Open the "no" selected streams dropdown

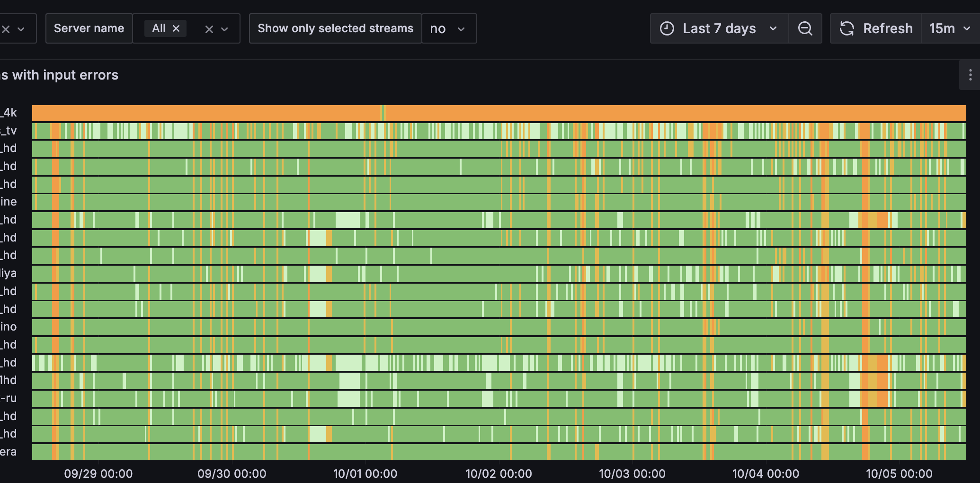pyautogui.click(x=448, y=29)
